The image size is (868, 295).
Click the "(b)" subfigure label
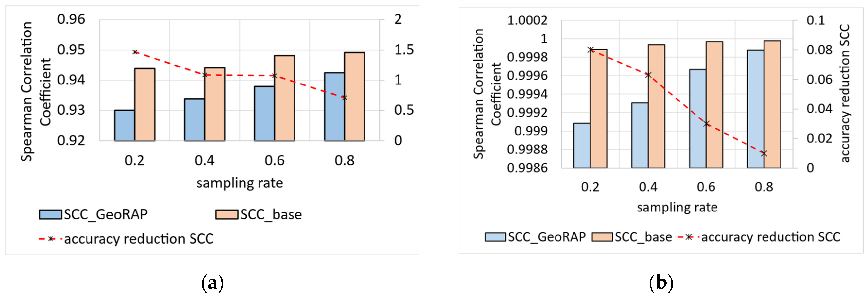click(661, 283)
